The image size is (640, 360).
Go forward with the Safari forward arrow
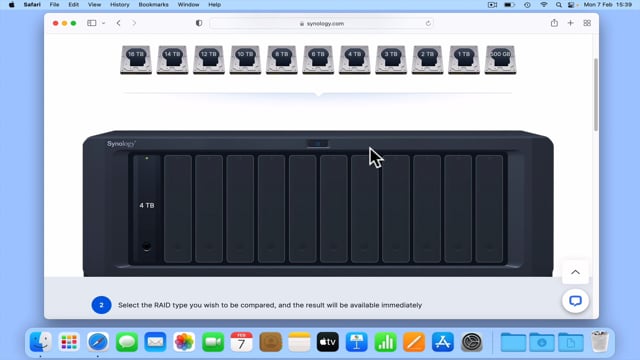[134, 23]
